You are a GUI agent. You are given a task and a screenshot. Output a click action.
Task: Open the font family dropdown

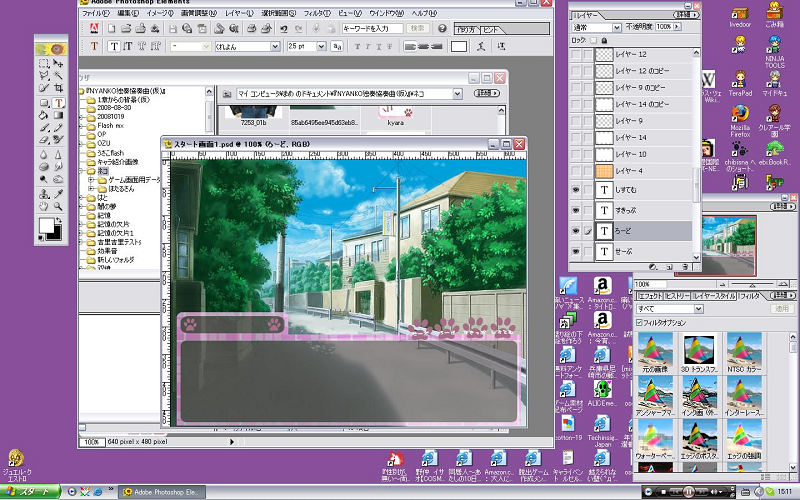pyautogui.click(x=274, y=46)
